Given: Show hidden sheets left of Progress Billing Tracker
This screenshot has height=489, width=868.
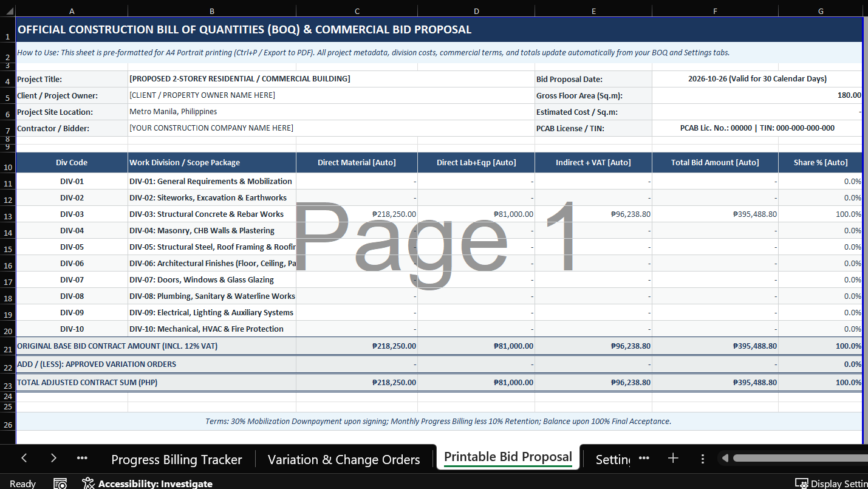Looking at the screenshot, I should coord(82,458).
